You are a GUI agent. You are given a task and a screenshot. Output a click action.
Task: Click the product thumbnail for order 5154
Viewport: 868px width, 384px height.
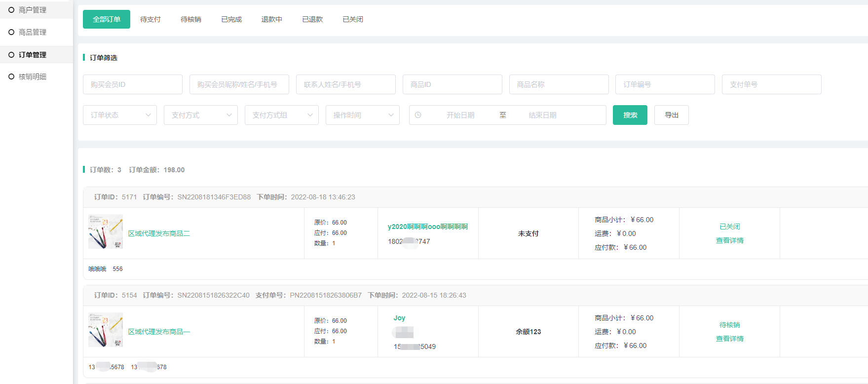[106, 330]
